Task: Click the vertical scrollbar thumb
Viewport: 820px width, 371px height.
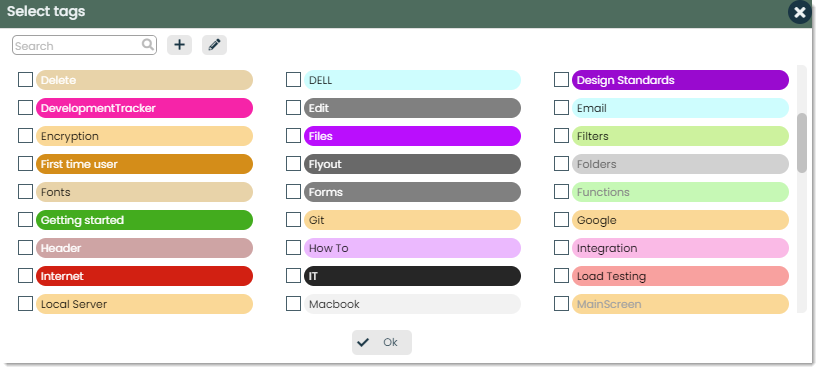Action: tap(802, 142)
